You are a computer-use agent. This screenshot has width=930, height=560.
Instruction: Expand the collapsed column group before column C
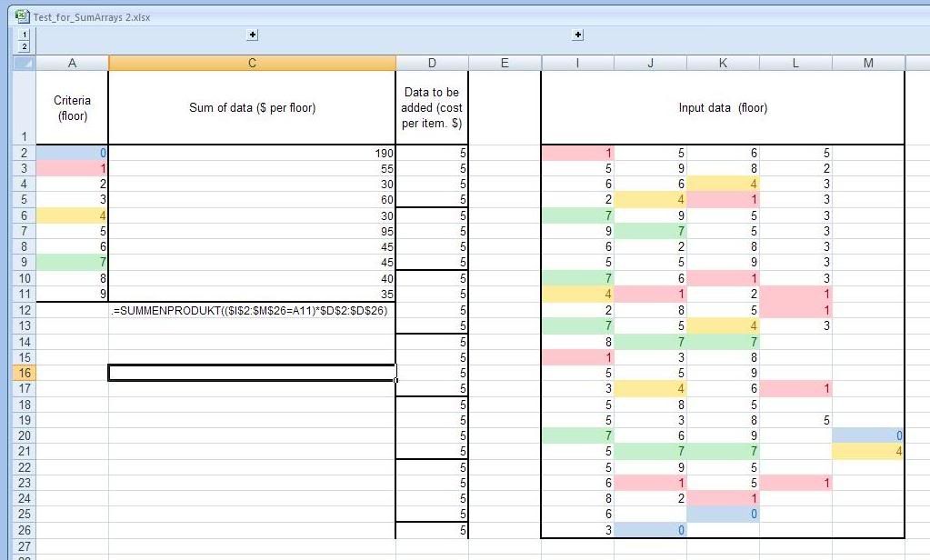(252, 35)
